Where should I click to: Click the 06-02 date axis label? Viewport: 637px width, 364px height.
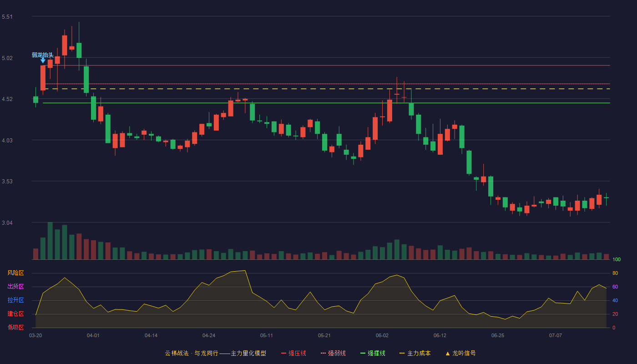click(x=382, y=336)
